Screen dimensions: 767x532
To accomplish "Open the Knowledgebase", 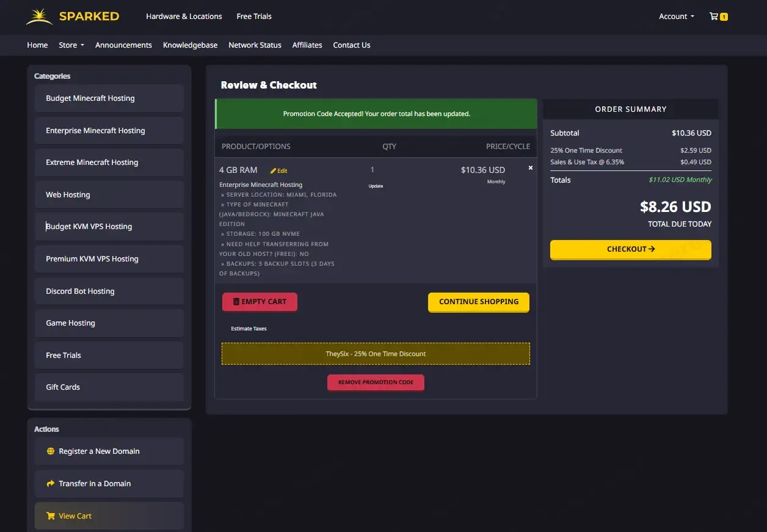I will 190,45.
